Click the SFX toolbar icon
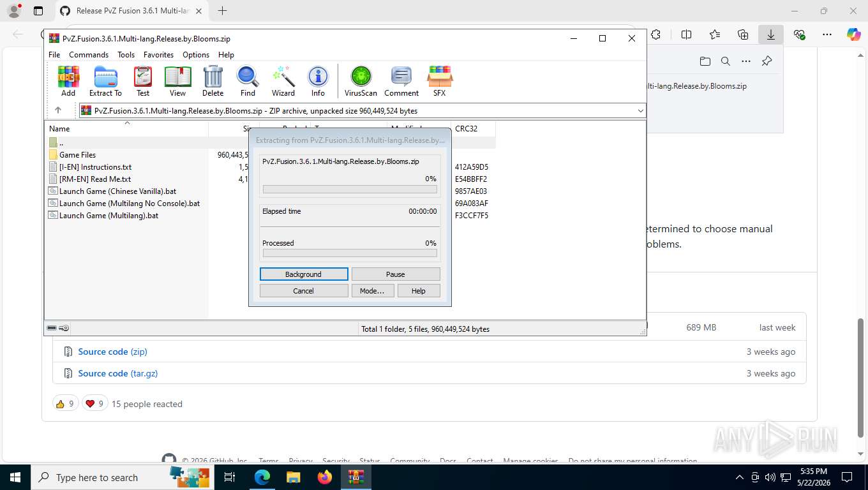The image size is (868, 490). tap(439, 81)
